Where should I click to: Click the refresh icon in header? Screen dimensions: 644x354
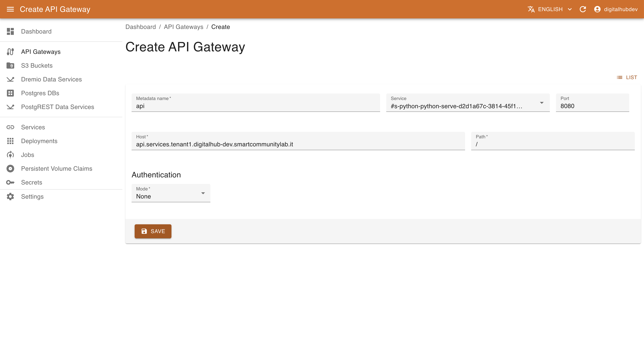pyautogui.click(x=583, y=9)
